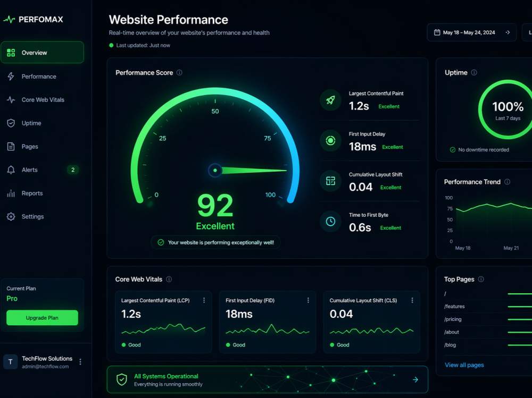Open info icon beside Uptime title

pyautogui.click(x=474, y=73)
